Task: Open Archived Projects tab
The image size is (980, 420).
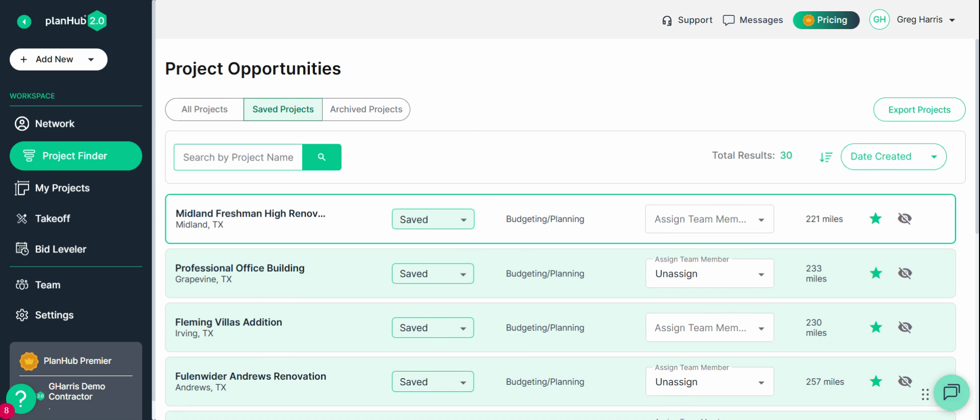Action: pyautogui.click(x=366, y=109)
